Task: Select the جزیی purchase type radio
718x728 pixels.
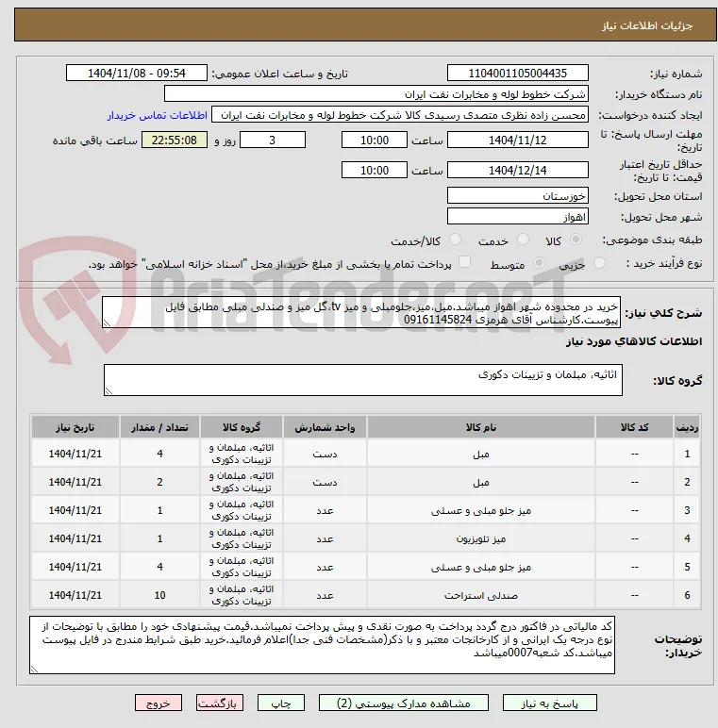Action: pyautogui.click(x=599, y=263)
